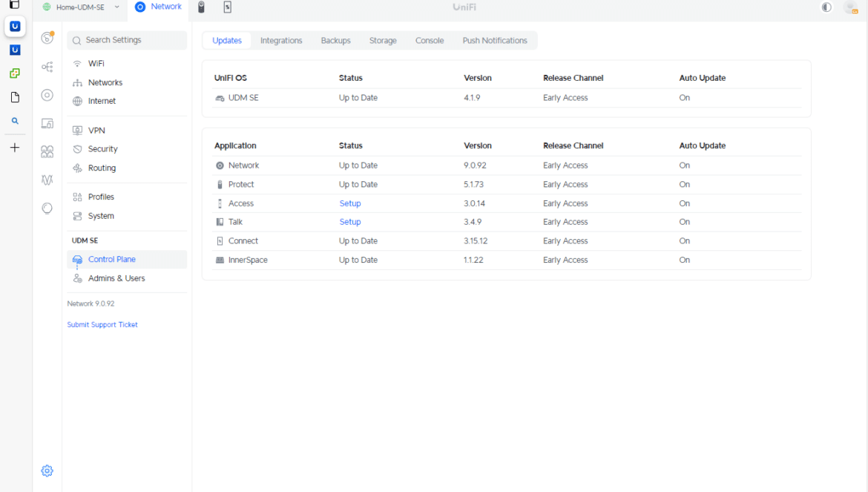868x492 pixels.
Task: Click the Network app icon in the Network row
Action: coord(220,165)
